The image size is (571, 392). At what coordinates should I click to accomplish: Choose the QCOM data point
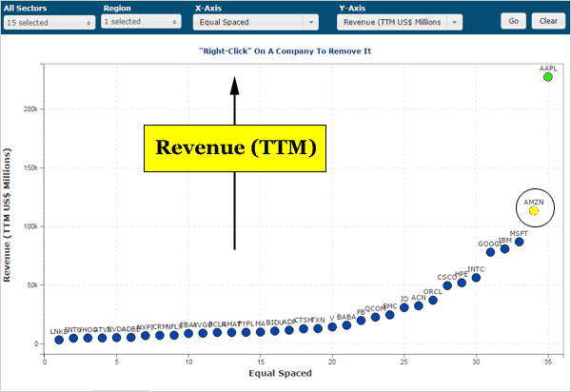coord(375,317)
